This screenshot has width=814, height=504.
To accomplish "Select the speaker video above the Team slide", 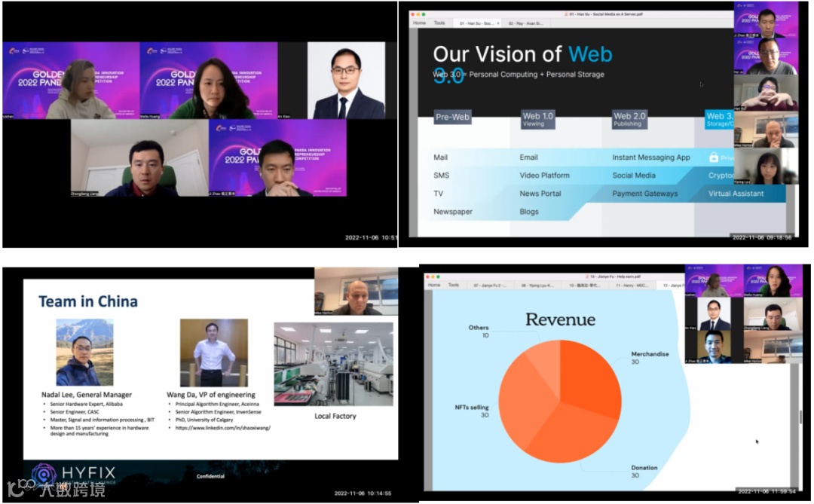I will (356, 292).
